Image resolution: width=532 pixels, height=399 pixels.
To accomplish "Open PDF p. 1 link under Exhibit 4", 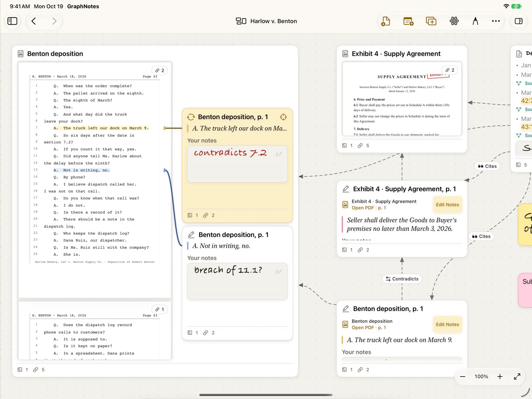I will point(369,208).
